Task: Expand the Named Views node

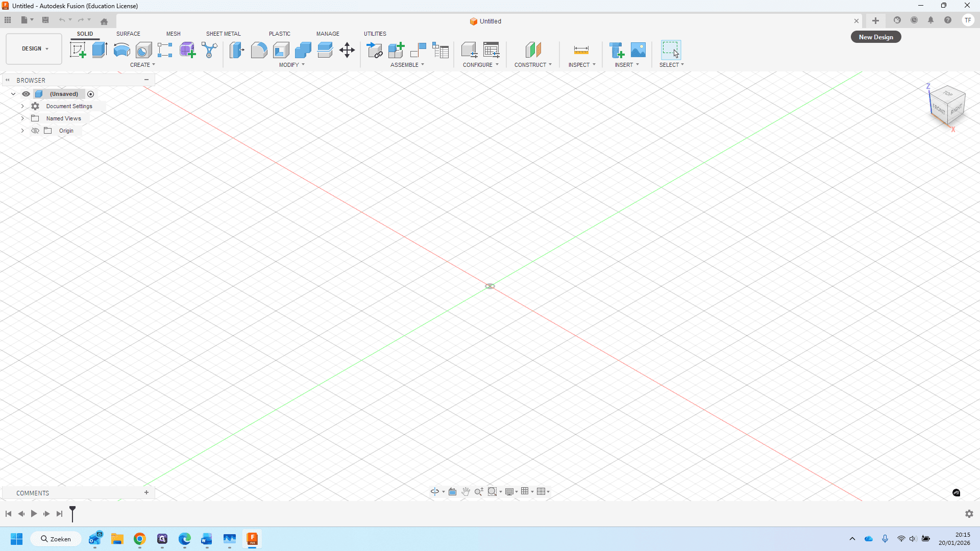Action: (22, 118)
